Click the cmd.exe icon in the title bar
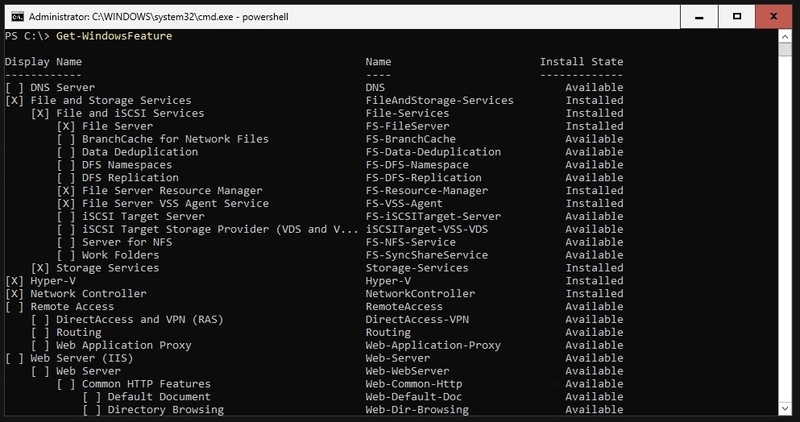Image resolution: width=800 pixels, height=422 pixels. [x=17, y=17]
